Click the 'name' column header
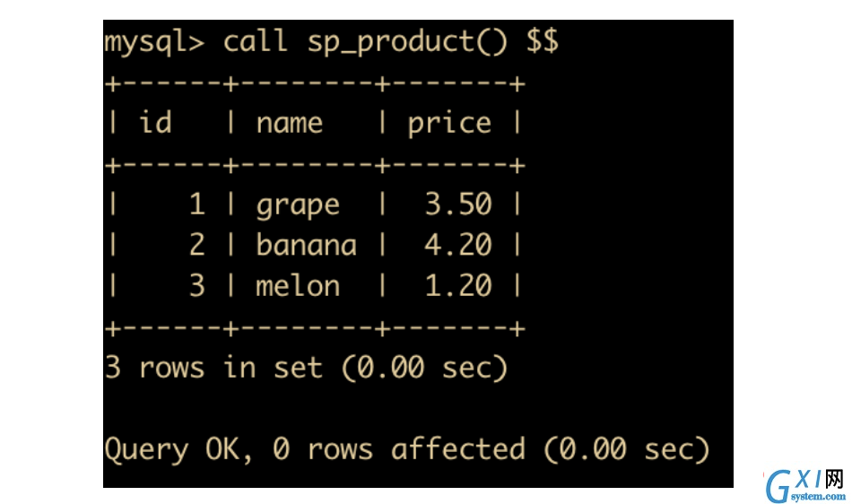Screen dimensions: 852x504 coord(289,123)
